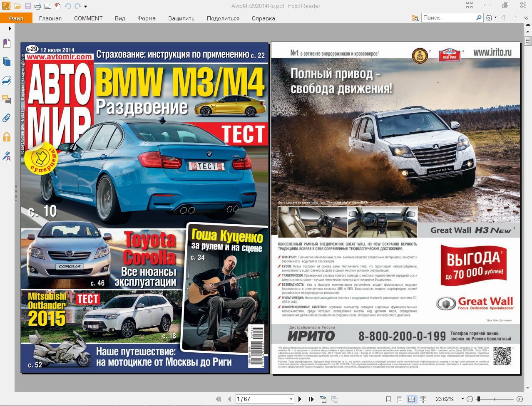This screenshot has height=406, width=532.
Task: Open the Bookmarks panel
Action: click(x=6, y=43)
